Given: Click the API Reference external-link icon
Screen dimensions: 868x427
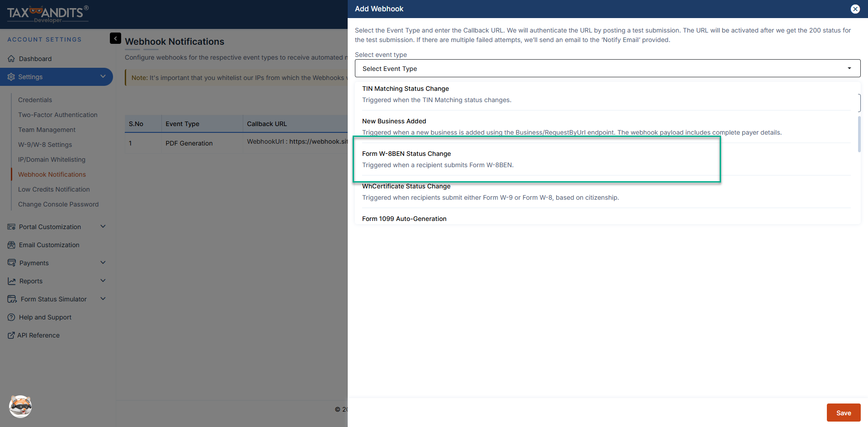Looking at the screenshot, I should click(10, 335).
